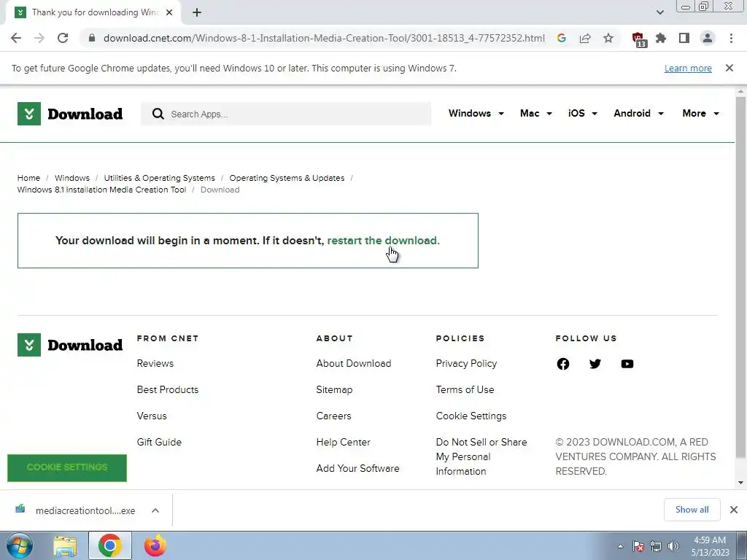This screenshot has width=747, height=560.
Task: Open the Versus footer link
Action: tap(152, 416)
